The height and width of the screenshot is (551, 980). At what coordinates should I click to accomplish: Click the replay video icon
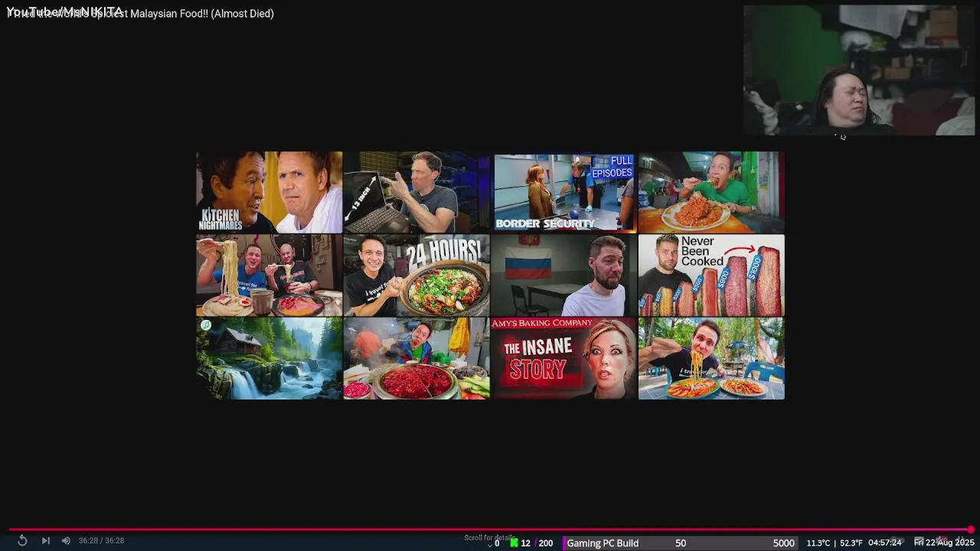coord(22,540)
